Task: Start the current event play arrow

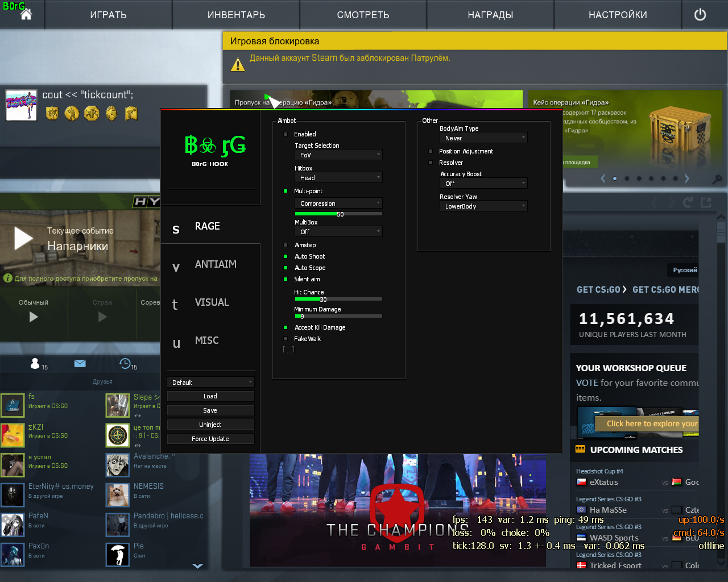Action: pyautogui.click(x=23, y=238)
